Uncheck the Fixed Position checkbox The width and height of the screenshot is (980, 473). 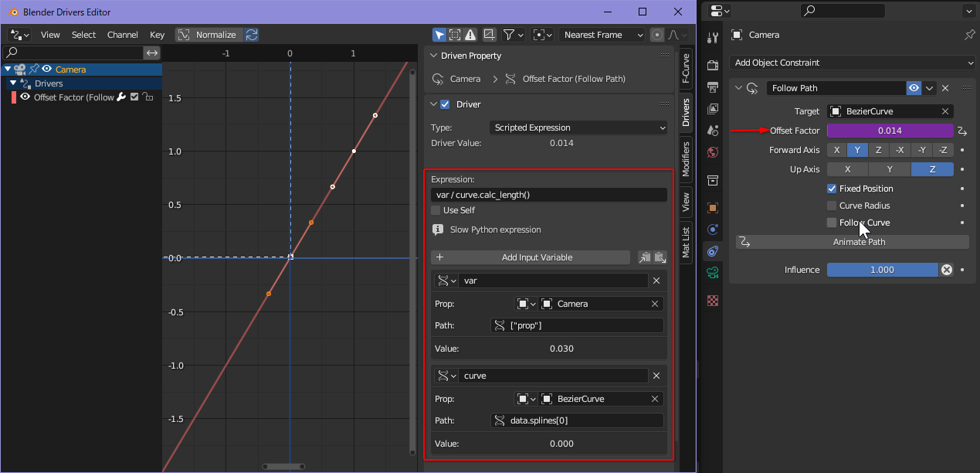832,189
